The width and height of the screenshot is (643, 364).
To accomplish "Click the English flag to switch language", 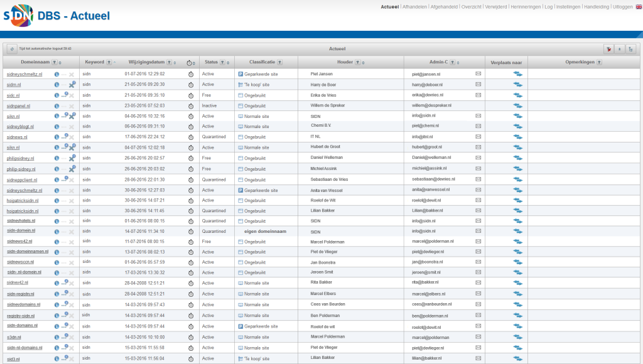I will click(x=639, y=7).
